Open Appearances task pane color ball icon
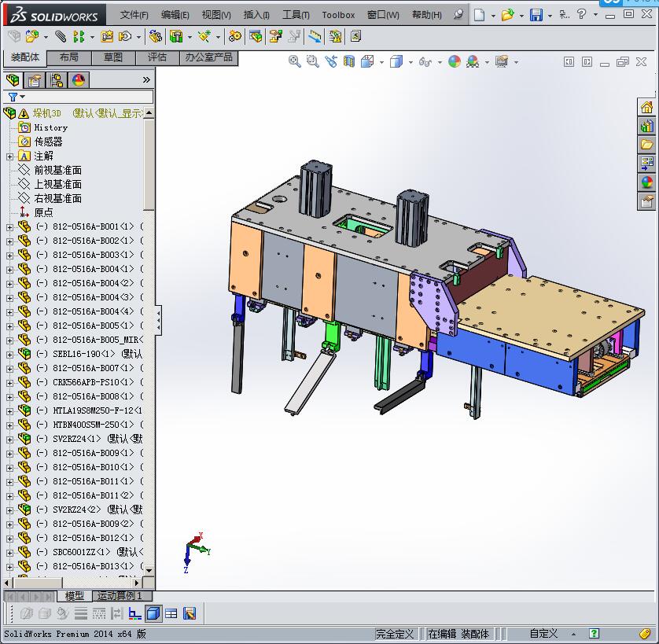This screenshot has width=659, height=644. coord(646,182)
